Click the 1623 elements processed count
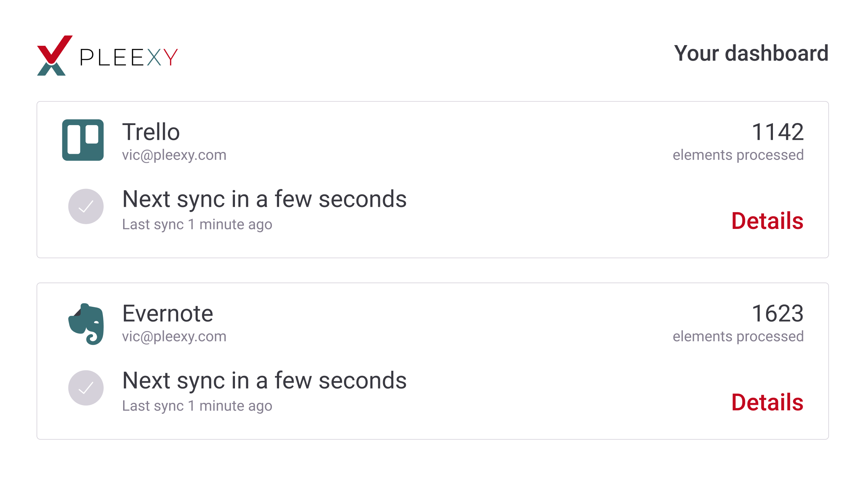Image resolution: width=868 pixels, height=492 pixels. tap(777, 313)
